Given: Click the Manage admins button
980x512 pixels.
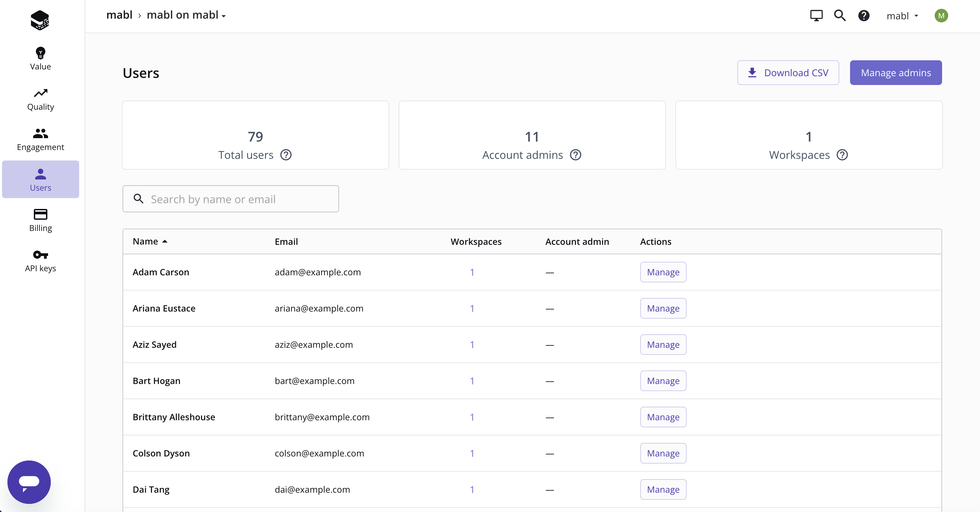Looking at the screenshot, I should click(x=895, y=73).
